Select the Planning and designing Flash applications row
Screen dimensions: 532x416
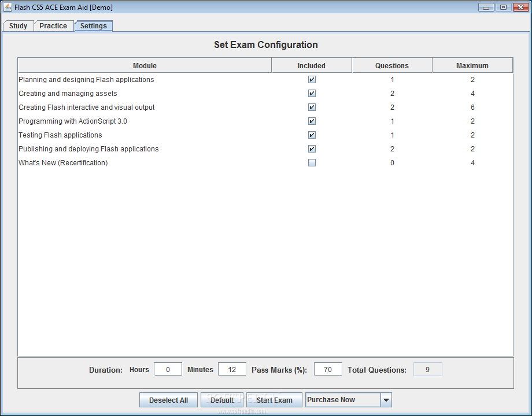coord(265,79)
